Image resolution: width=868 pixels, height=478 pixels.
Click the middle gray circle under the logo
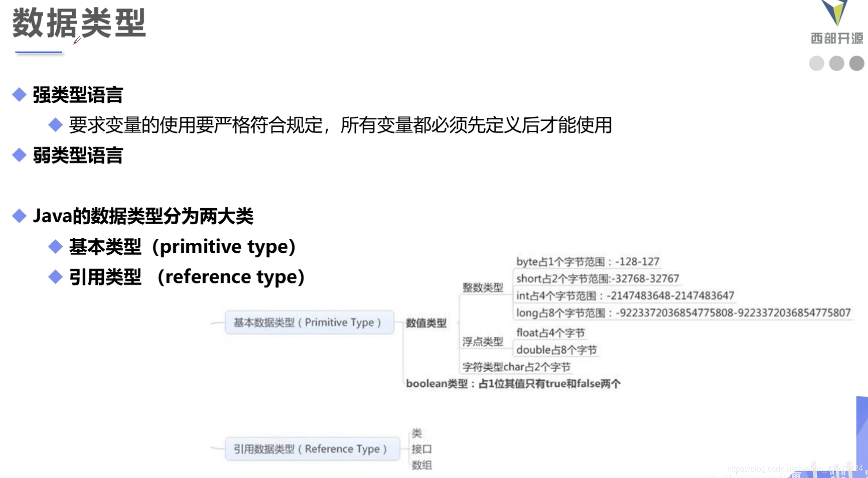836,63
